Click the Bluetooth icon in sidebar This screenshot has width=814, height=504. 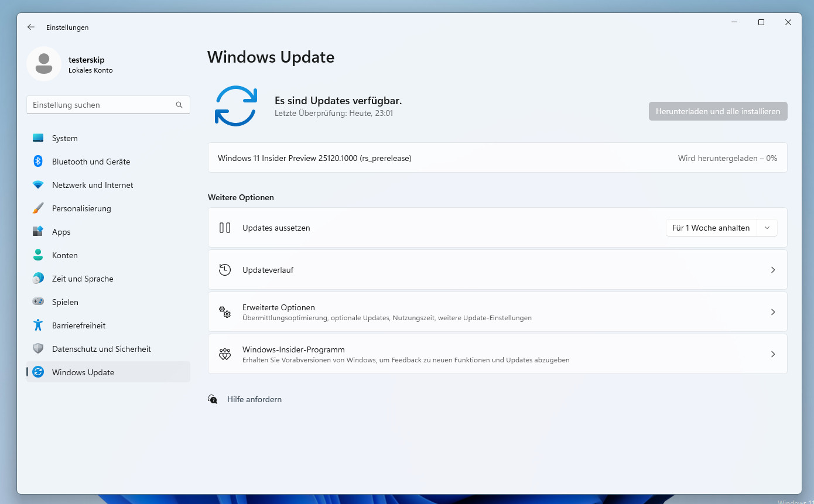(x=38, y=162)
